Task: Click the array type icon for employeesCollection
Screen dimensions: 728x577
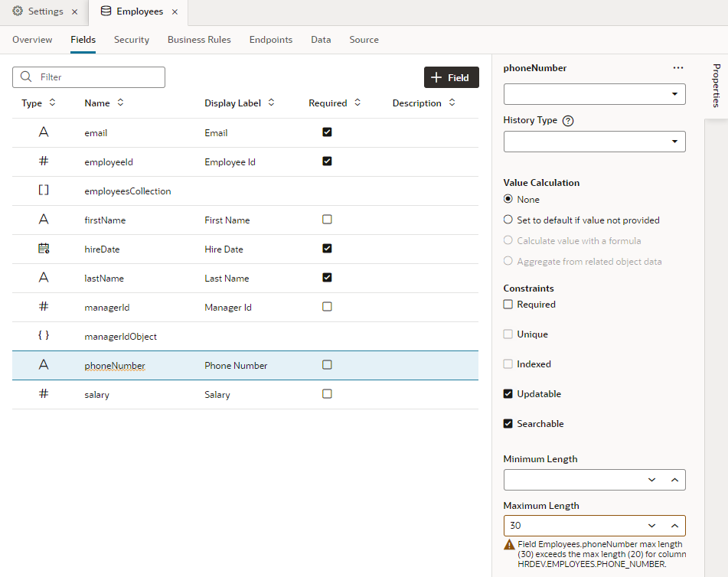Action: 44,190
